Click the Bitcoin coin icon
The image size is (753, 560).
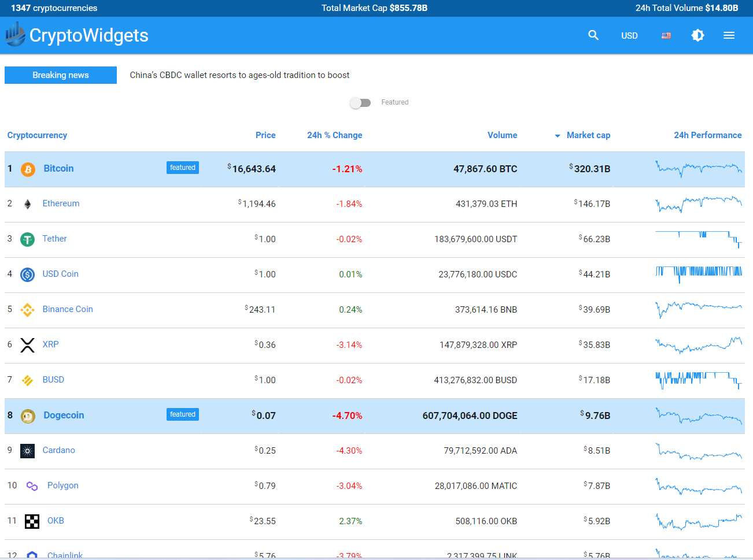(x=28, y=169)
